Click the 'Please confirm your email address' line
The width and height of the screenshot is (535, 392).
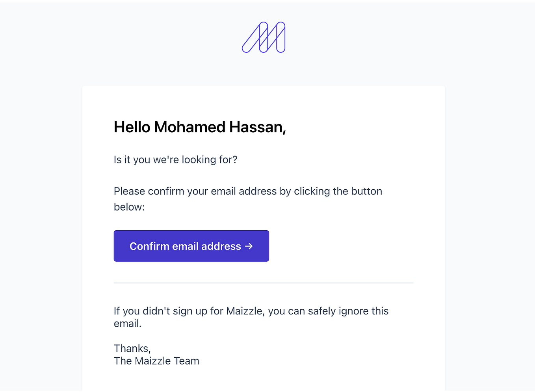tap(248, 191)
